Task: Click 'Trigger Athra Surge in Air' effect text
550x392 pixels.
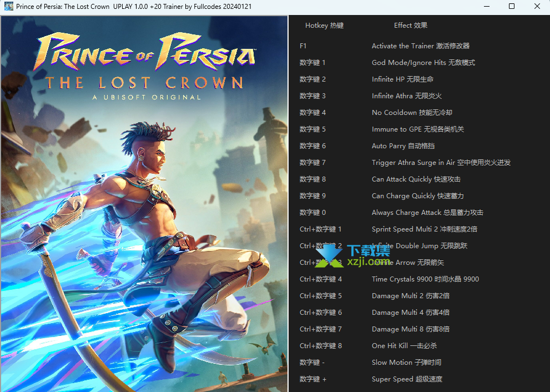Action: (x=413, y=163)
